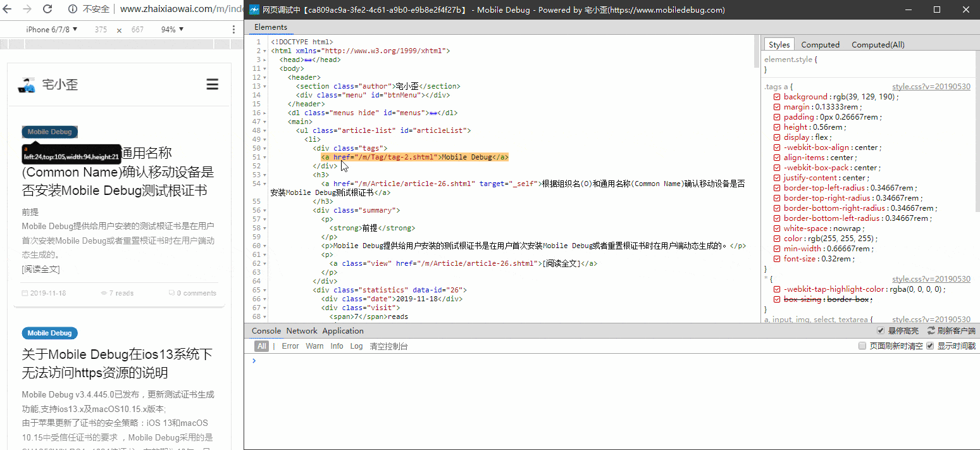980x450 pixels.
Task: Click the 宅小歪 avatar logo
Action: 26,85
